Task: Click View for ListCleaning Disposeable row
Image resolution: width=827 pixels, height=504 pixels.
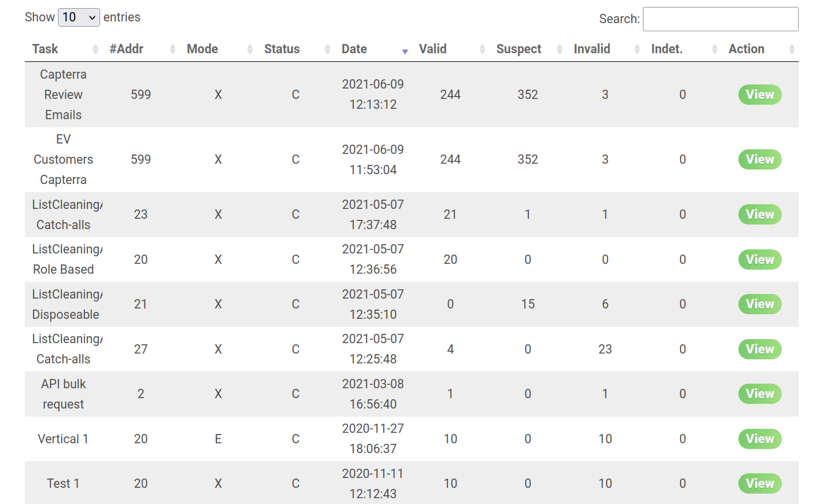Action: (760, 304)
